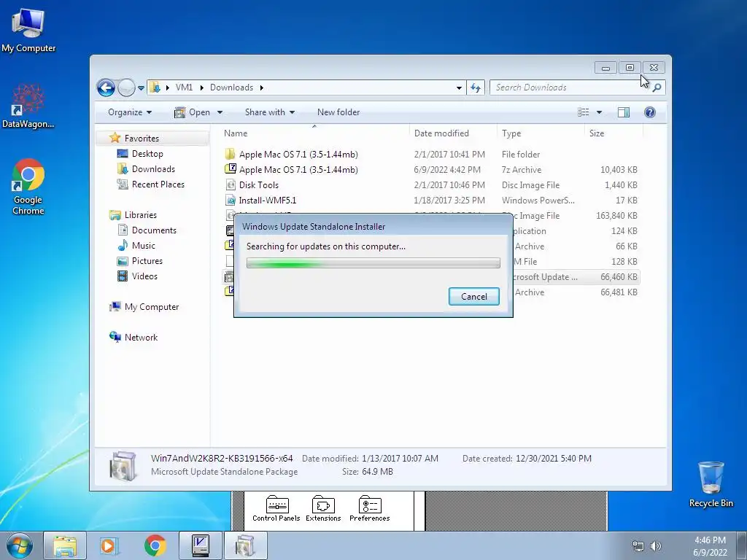Click the Open toolbar button
The height and width of the screenshot is (560, 747).
click(193, 112)
